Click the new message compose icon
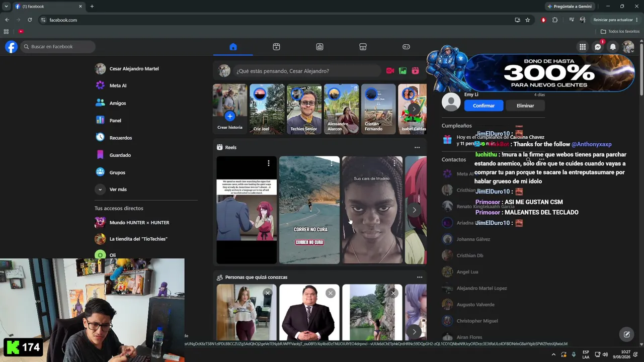Image resolution: width=644 pixels, height=362 pixels. [x=627, y=334]
